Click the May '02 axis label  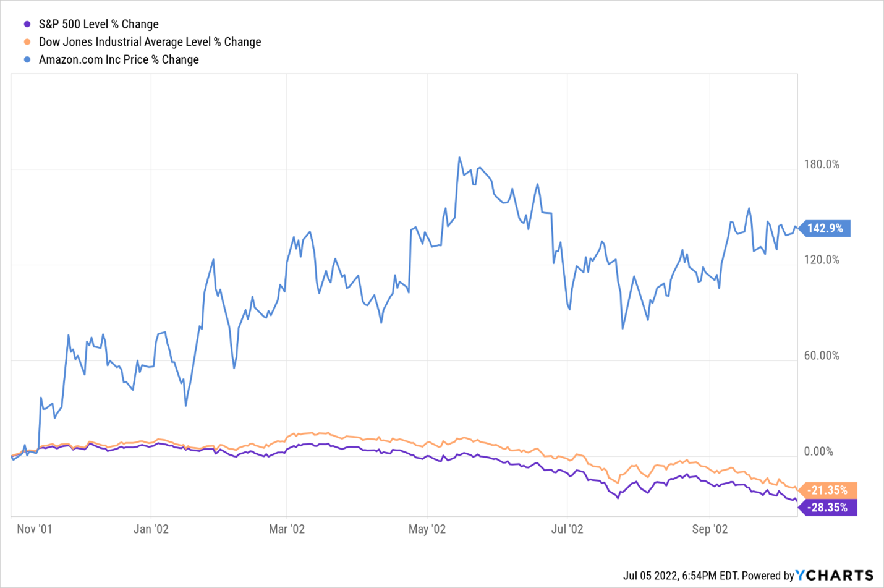427,529
